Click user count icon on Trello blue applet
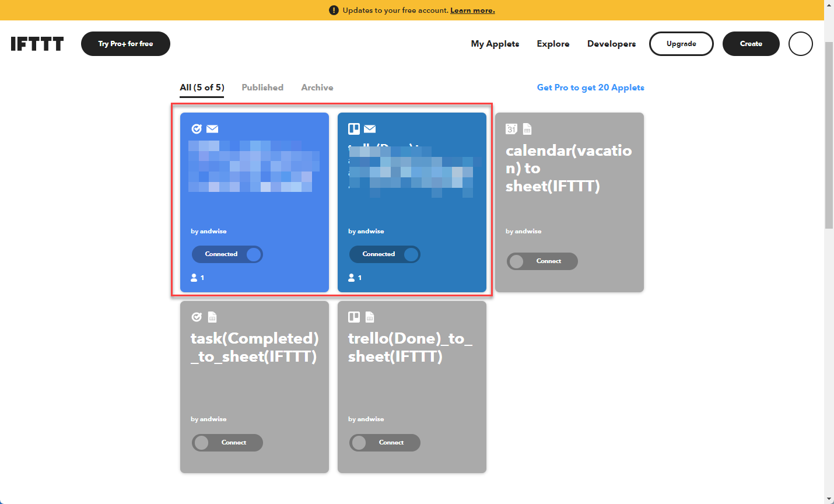This screenshot has height=504, width=834. (x=352, y=278)
